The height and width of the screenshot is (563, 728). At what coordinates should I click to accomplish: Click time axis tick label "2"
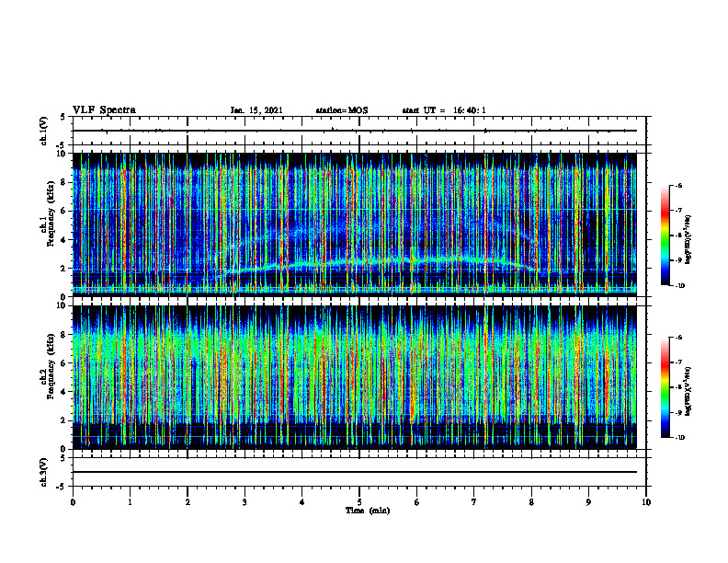click(188, 502)
